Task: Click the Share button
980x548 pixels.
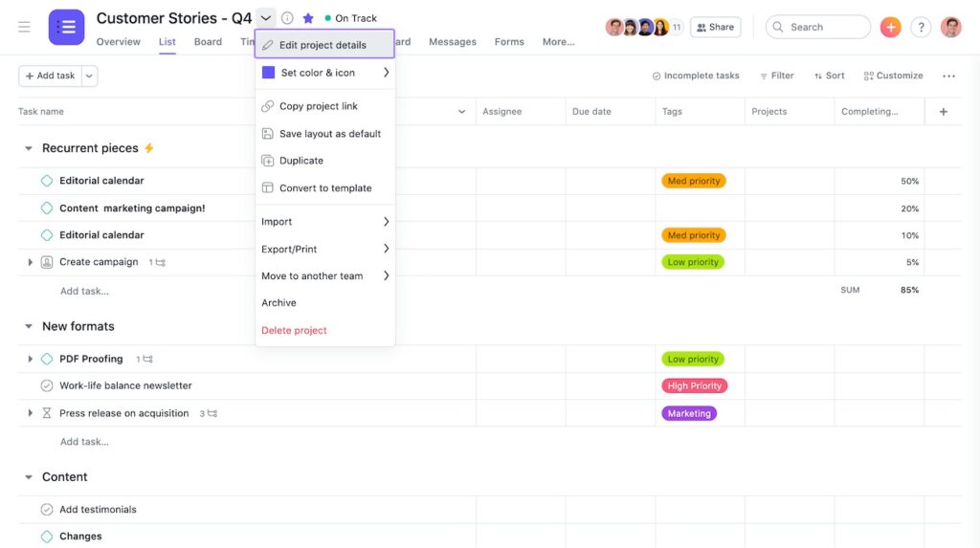Action: tap(716, 27)
